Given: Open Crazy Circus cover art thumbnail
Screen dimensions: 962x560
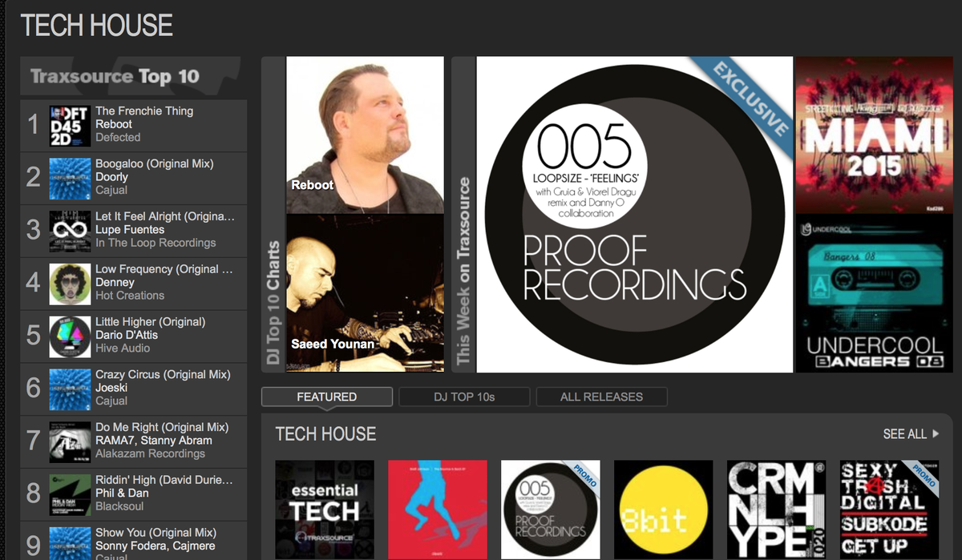Looking at the screenshot, I should coord(70,389).
